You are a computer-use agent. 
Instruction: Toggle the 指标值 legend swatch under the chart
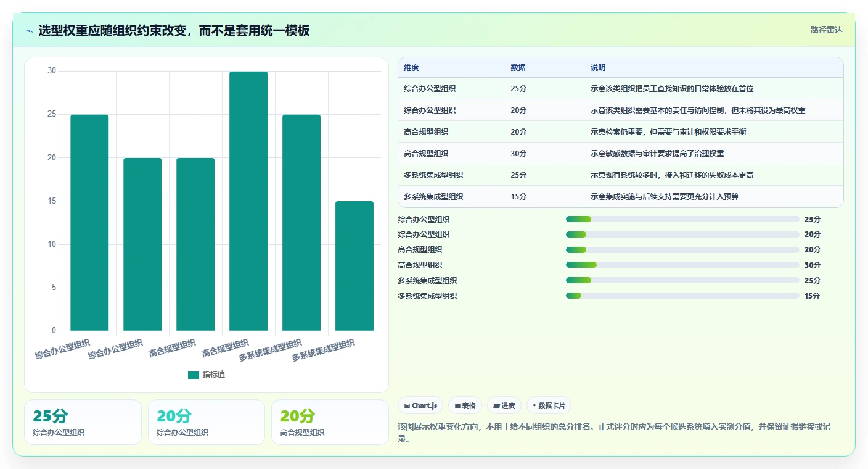194,375
